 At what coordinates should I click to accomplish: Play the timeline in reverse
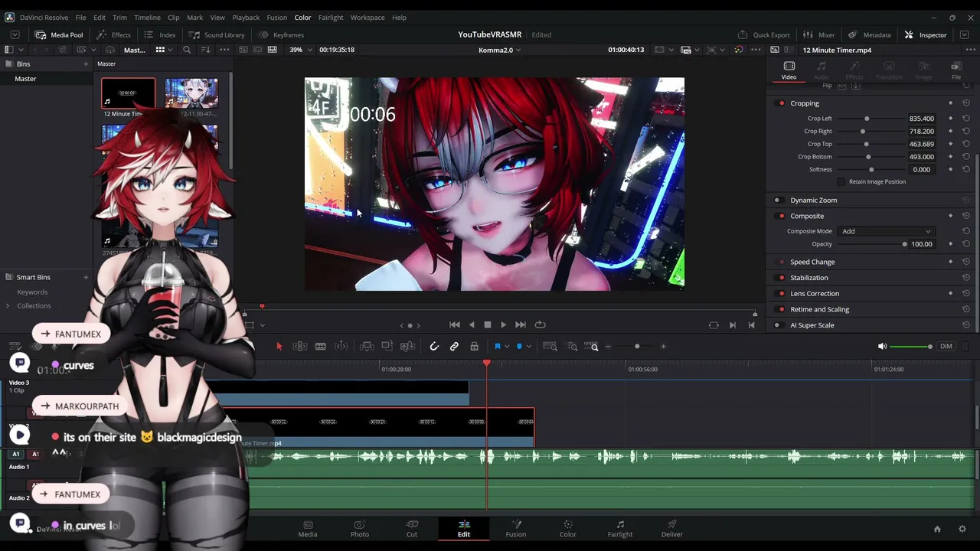(x=472, y=324)
